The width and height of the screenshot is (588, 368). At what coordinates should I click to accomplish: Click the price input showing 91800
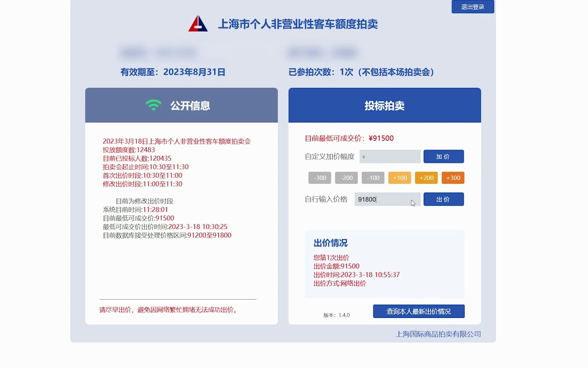(388, 199)
